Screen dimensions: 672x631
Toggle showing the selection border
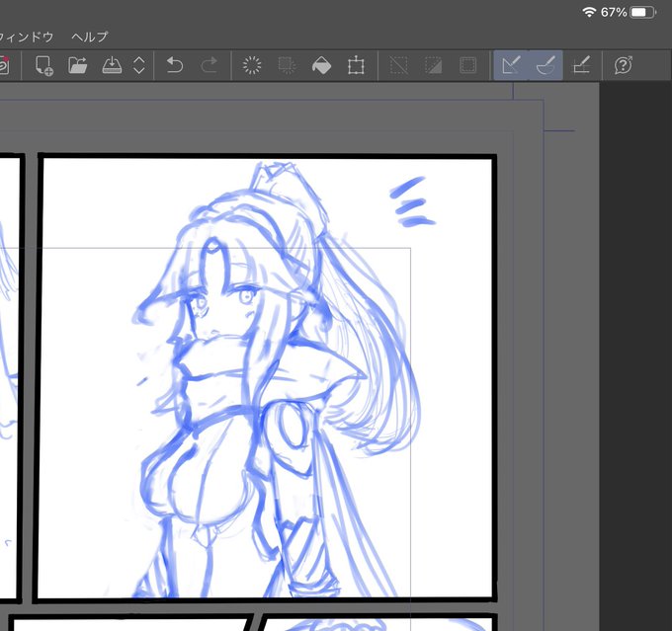tap(467, 65)
